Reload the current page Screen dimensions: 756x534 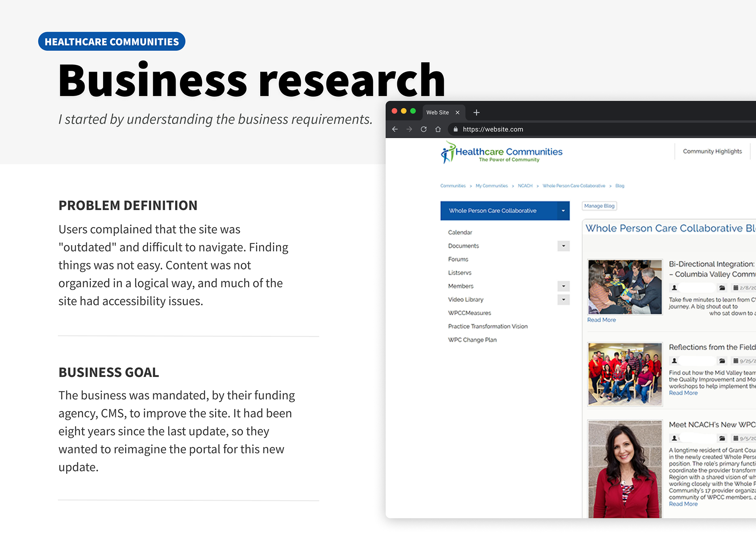coord(424,129)
